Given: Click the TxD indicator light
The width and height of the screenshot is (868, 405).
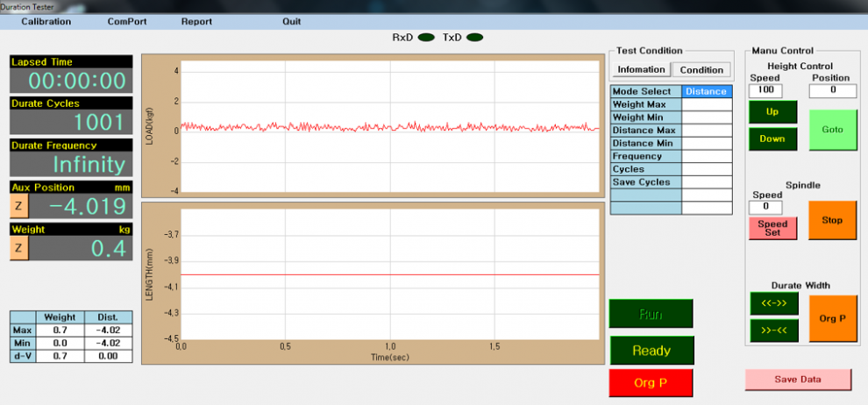Looking at the screenshot, I should 475,38.
